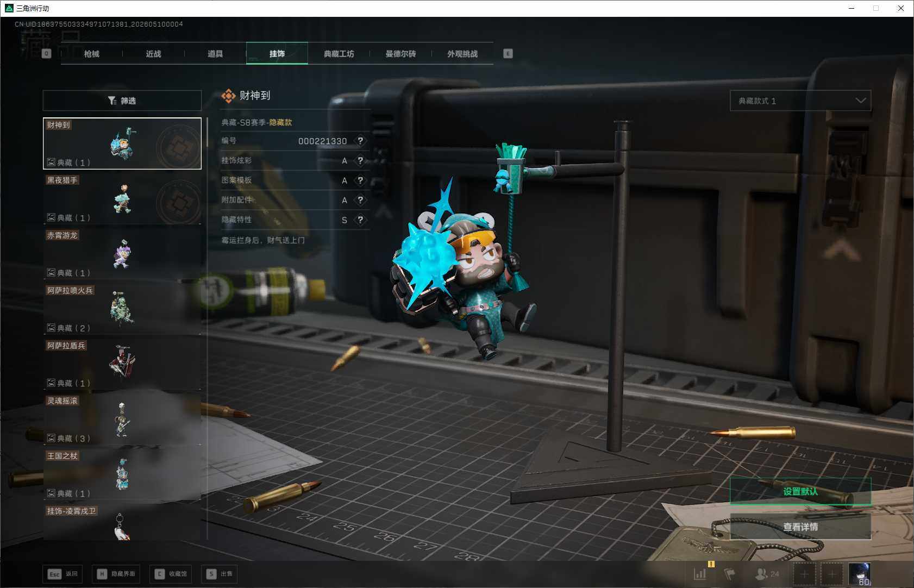This screenshot has height=588, width=914.
Task: Open the friends icon showing 24
Action: pyautogui.click(x=767, y=573)
